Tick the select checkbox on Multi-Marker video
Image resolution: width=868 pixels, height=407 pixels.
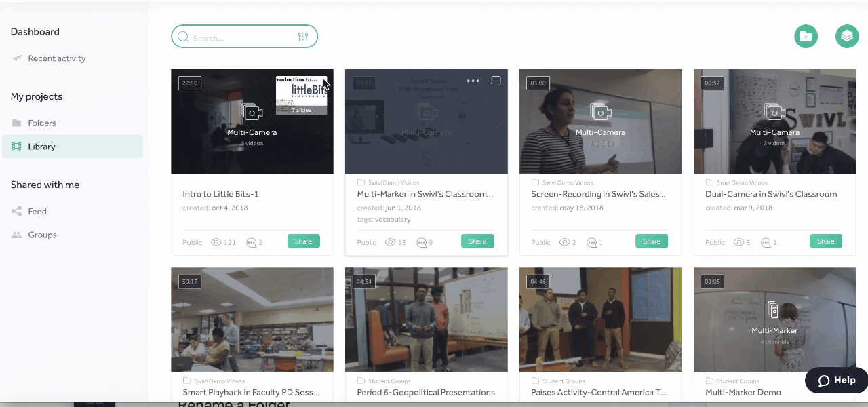coord(496,81)
